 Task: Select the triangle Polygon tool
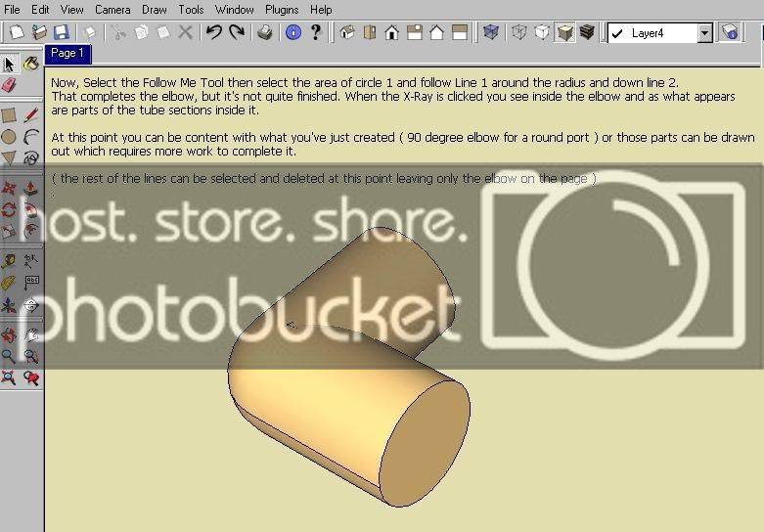point(9,157)
